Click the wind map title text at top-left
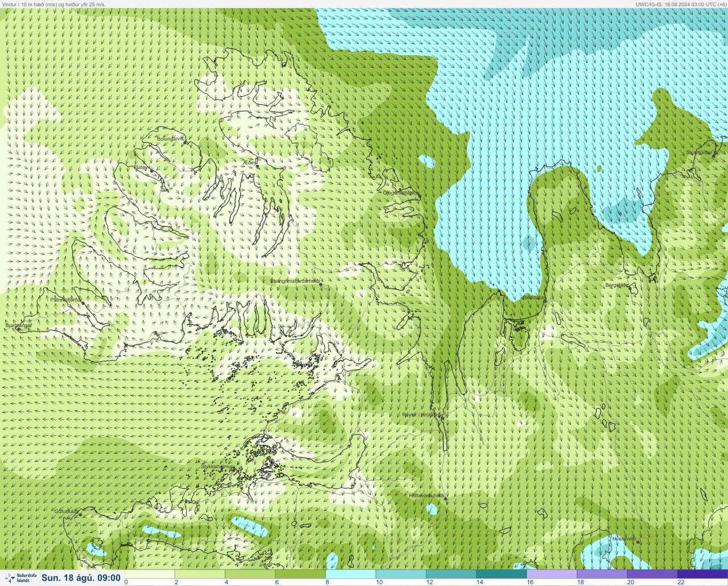 pyautogui.click(x=53, y=4)
